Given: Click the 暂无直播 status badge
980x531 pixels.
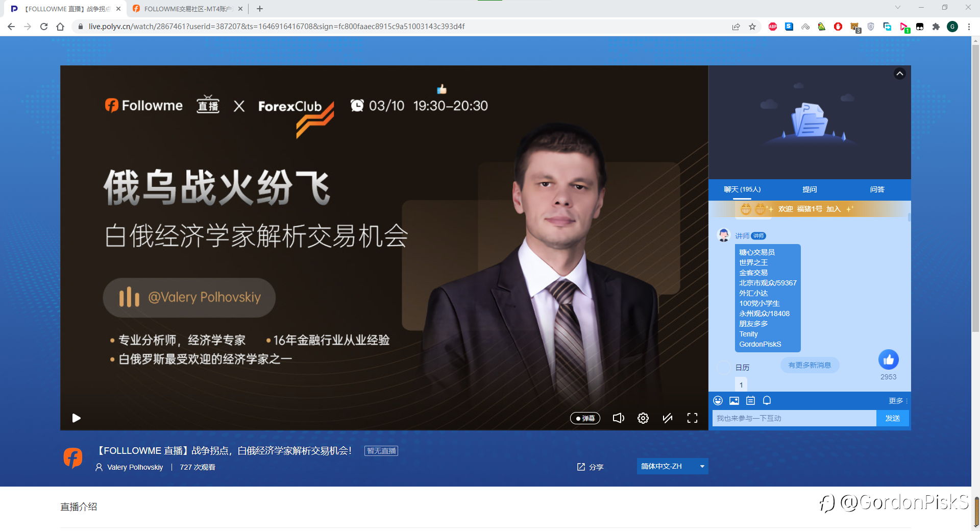Looking at the screenshot, I should point(381,451).
